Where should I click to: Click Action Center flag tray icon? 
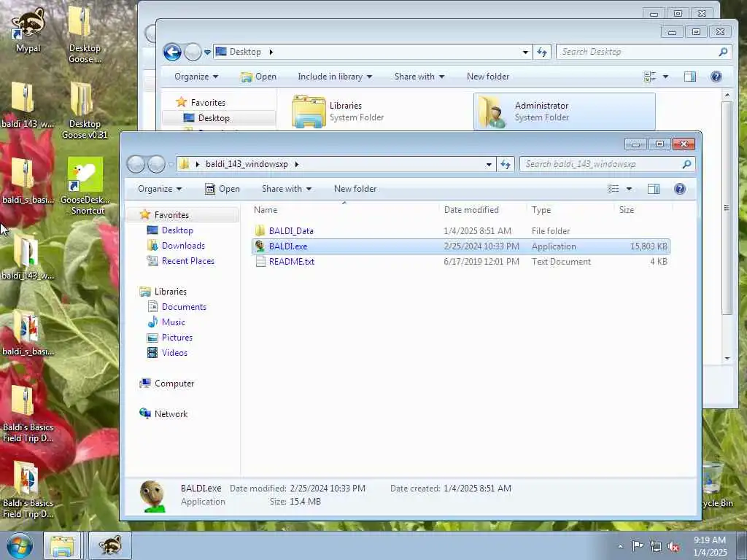point(638,545)
